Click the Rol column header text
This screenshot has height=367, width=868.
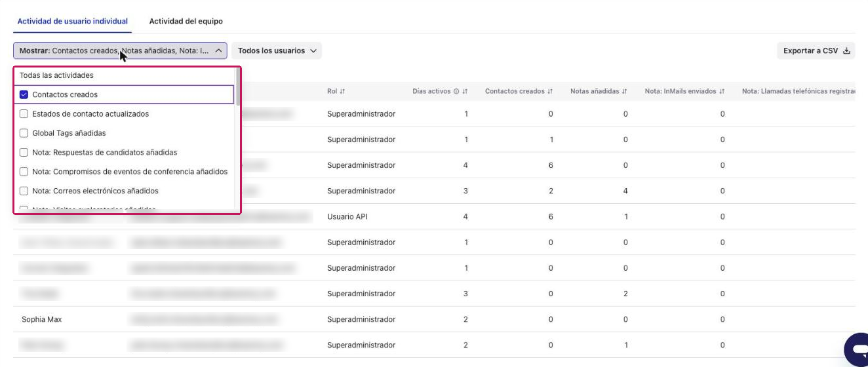pos(332,91)
